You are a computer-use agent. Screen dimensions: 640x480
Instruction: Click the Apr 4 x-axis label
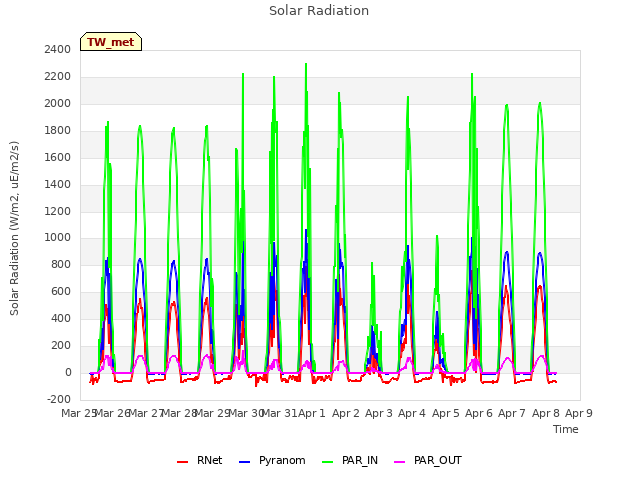click(x=412, y=413)
